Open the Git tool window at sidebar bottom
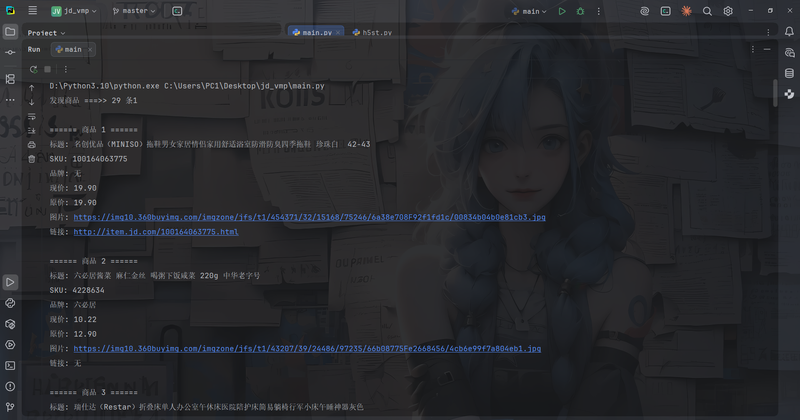The width and height of the screenshot is (800, 420). [10, 407]
